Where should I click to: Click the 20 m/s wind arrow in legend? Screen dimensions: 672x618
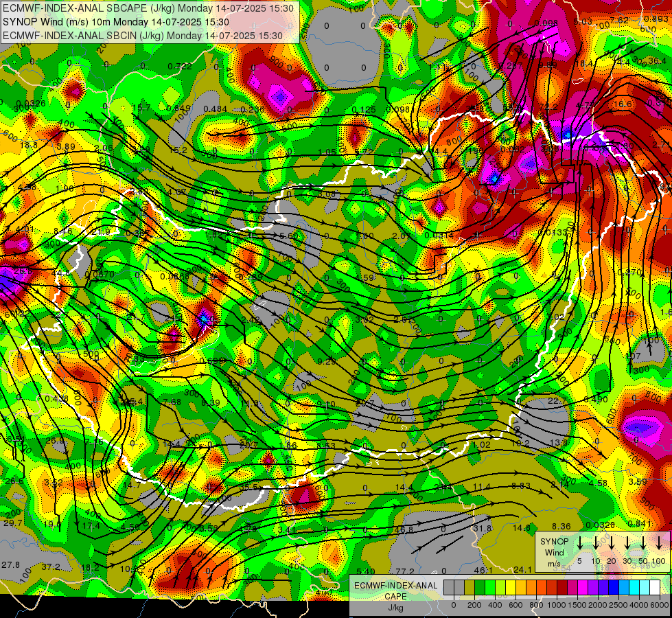[611, 542]
